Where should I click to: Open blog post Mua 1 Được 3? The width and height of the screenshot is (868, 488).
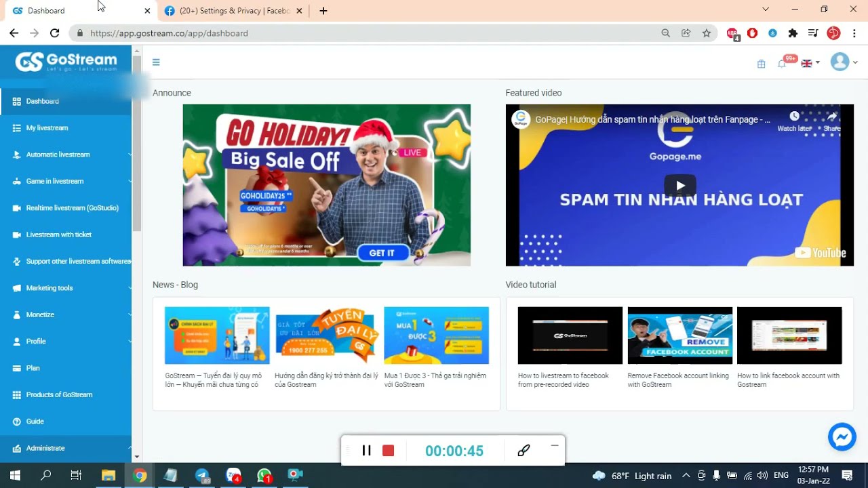click(x=436, y=348)
